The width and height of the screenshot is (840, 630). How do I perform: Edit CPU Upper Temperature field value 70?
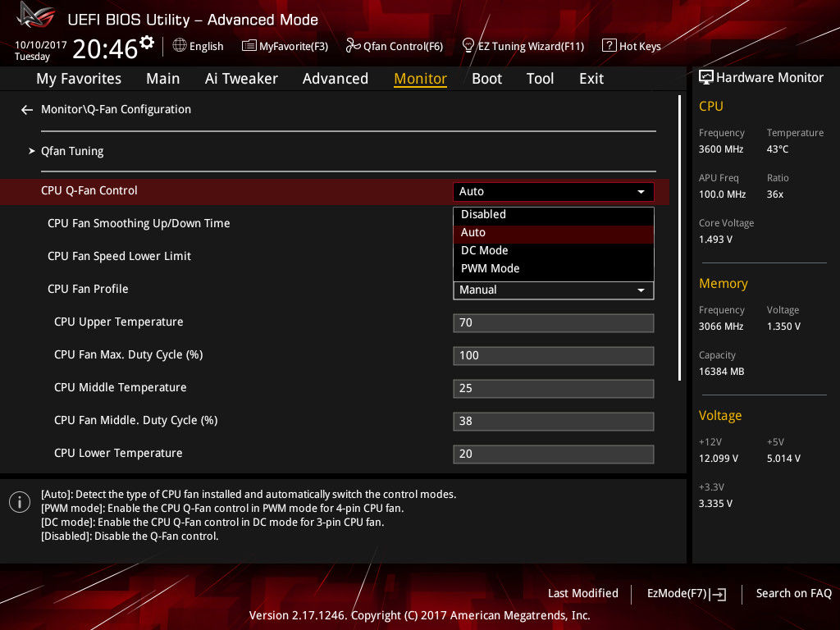coord(553,323)
